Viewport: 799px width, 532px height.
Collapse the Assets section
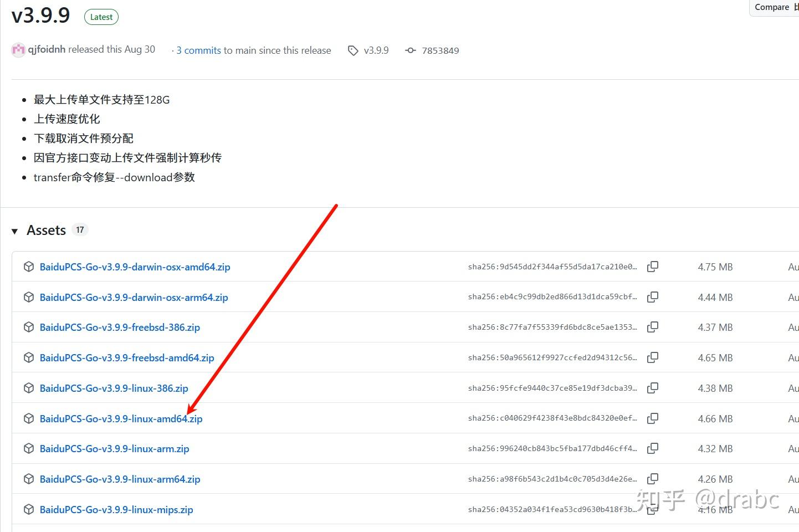click(x=14, y=231)
